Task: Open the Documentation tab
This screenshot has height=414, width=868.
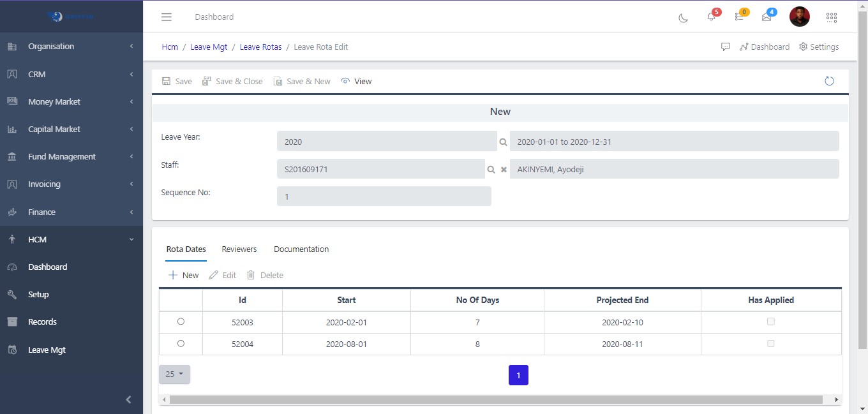Action: (x=301, y=249)
